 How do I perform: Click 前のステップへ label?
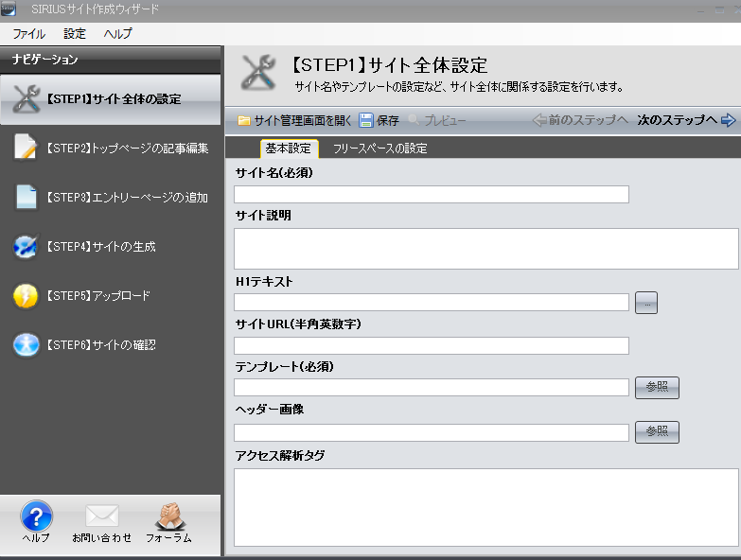(x=588, y=120)
